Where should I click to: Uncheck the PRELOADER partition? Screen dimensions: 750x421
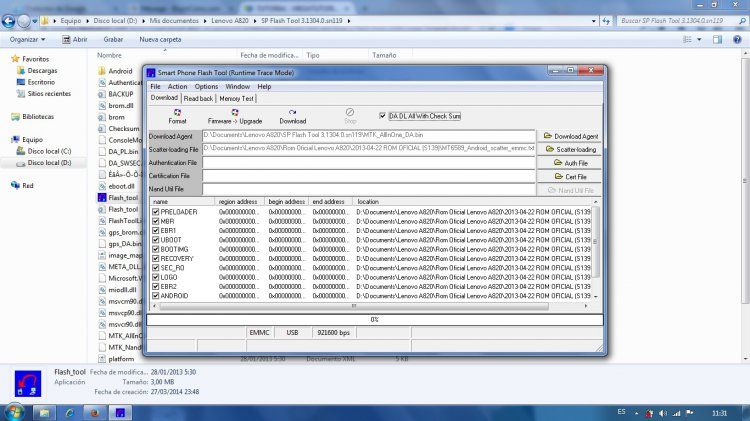(x=155, y=212)
